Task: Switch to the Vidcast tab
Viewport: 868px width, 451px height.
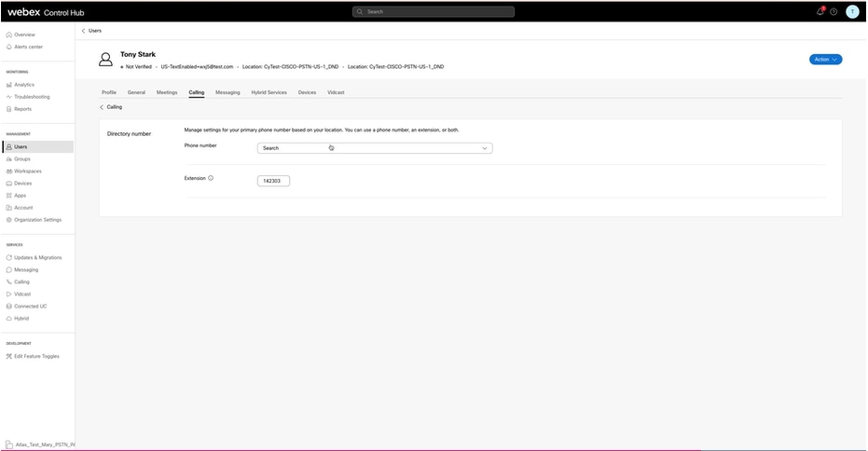Action: tap(336, 92)
